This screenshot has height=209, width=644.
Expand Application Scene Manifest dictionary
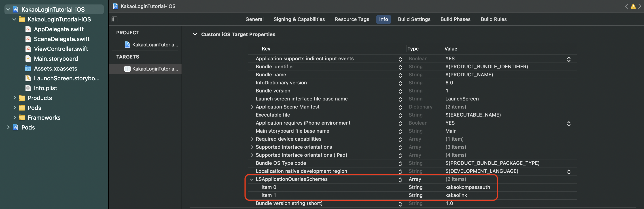click(252, 107)
